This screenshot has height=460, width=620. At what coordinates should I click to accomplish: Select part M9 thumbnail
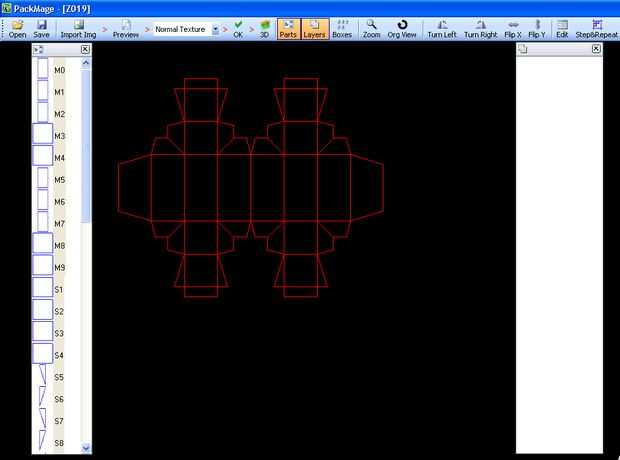[x=42, y=265]
